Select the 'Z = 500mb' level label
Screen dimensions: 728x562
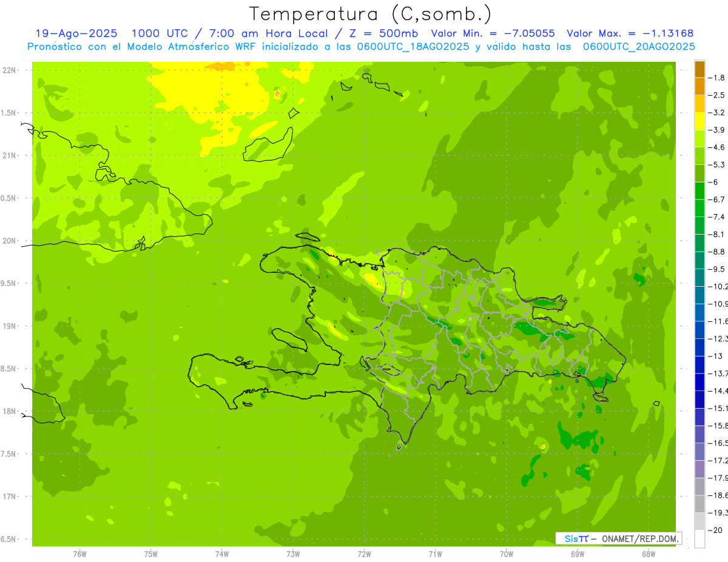(383, 33)
